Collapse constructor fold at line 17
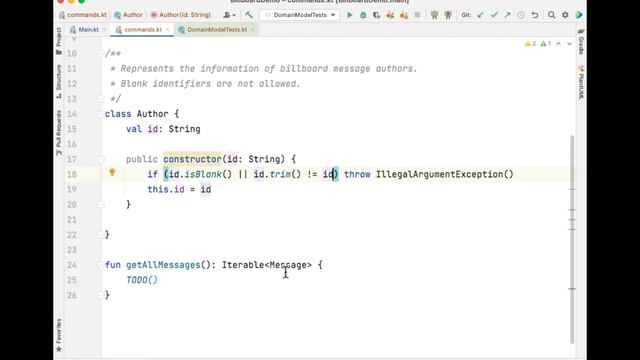The height and width of the screenshot is (360, 640). tap(100, 160)
